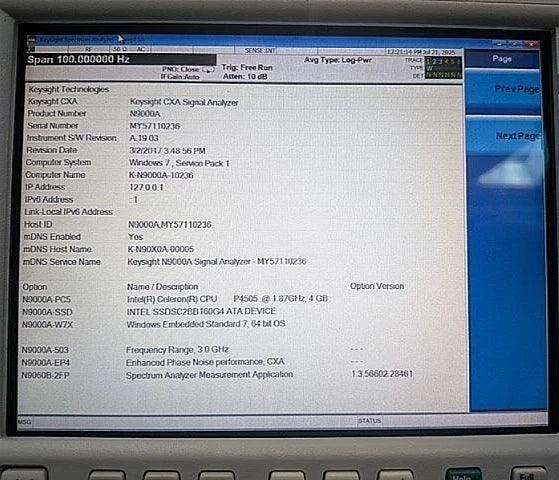Click the IPv6 Address value ::1
This screenshot has height=480, width=559.
coord(133,200)
